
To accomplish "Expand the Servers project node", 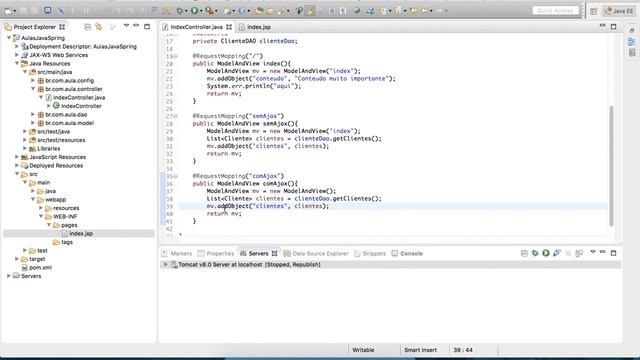I will pyautogui.click(x=9, y=276).
